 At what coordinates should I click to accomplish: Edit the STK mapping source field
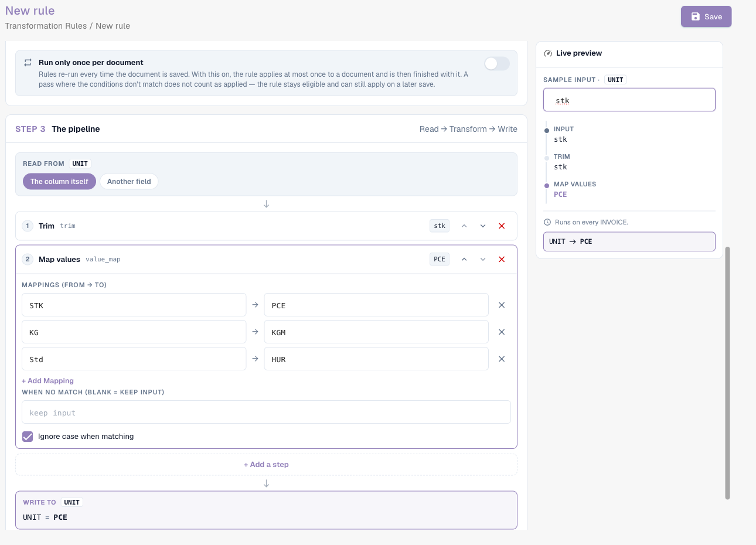point(134,305)
